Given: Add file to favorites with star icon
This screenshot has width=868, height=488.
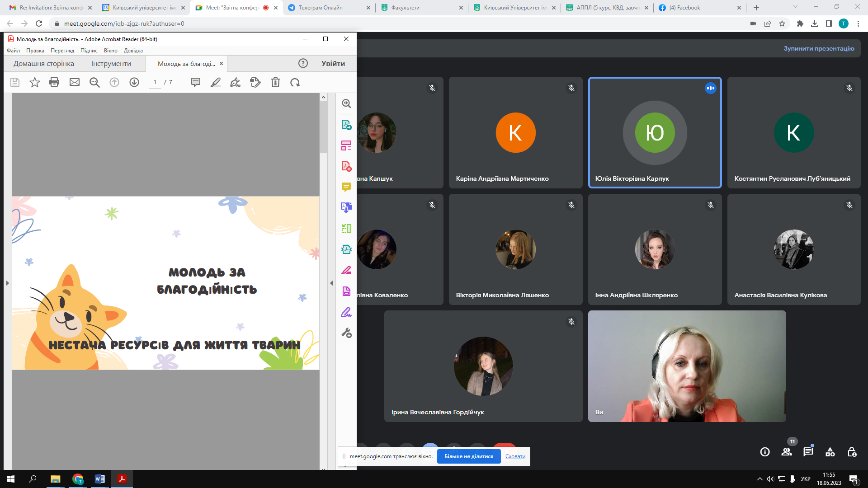Looking at the screenshot, I should (x=35, y=82).
